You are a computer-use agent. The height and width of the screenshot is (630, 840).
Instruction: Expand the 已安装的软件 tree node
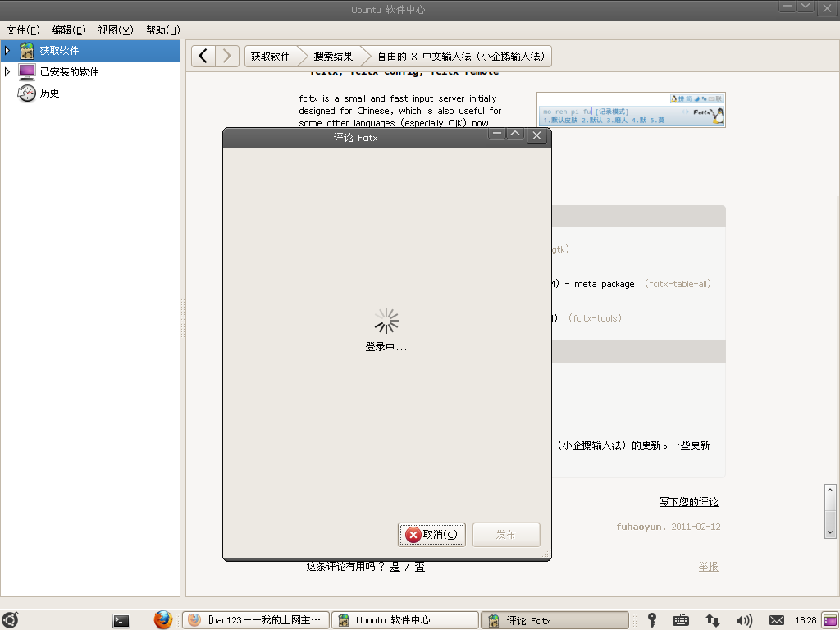pyautogui.click(x=7, y=72)
